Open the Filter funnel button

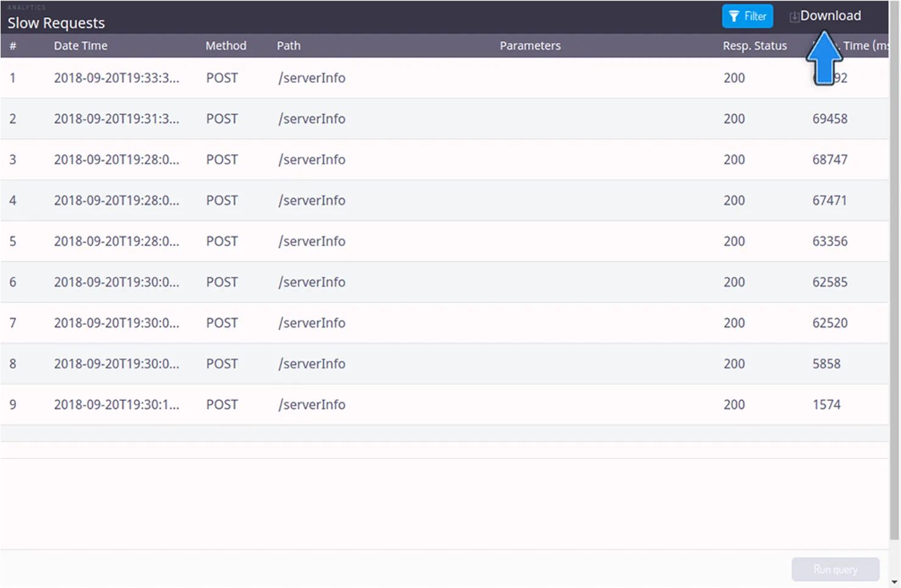coord(747,16)
